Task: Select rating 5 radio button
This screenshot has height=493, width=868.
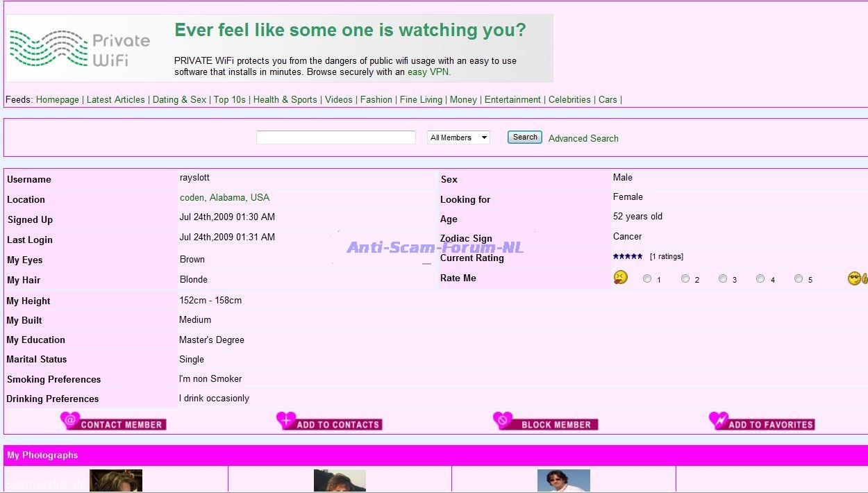Action: pyautogui.click(x=799, y=278)
